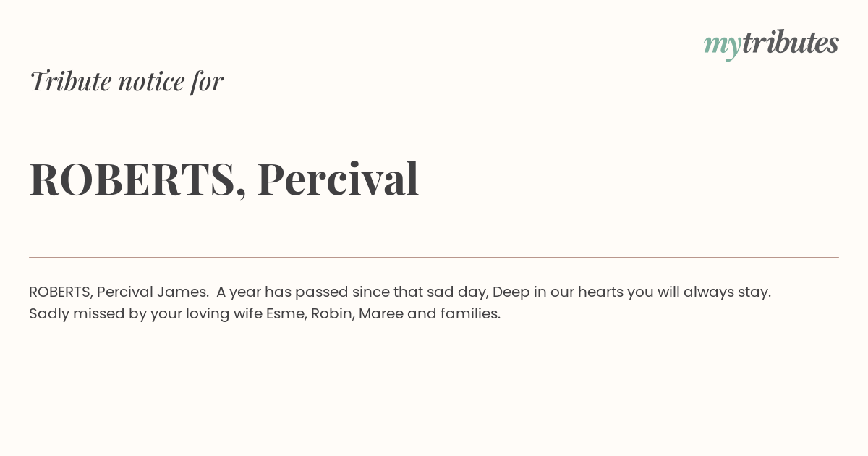
Task: Click the horizontal divider line
Action: [x=434, y=257]
